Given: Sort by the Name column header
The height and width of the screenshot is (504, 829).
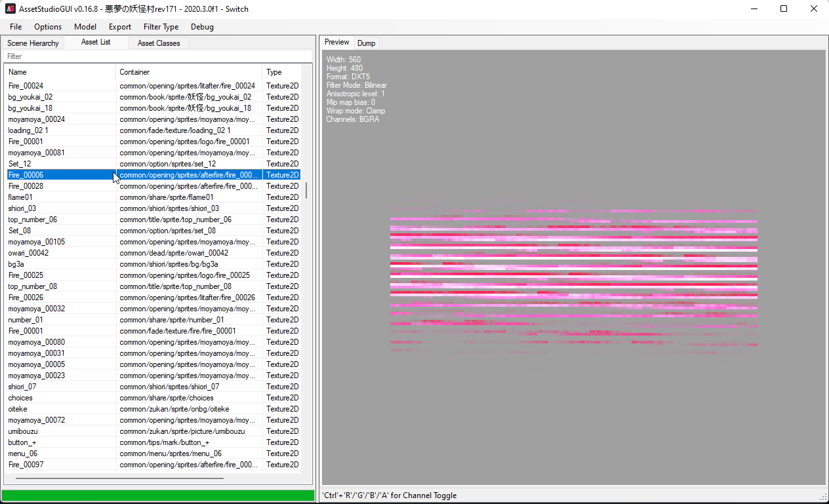Looking at the screenshot, I should 60,72.
